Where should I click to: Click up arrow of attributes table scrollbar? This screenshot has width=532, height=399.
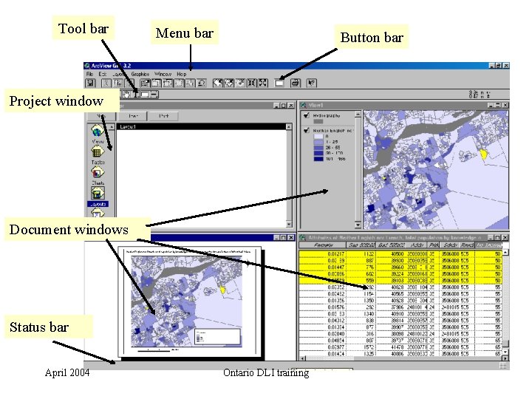tap(505, 253)
